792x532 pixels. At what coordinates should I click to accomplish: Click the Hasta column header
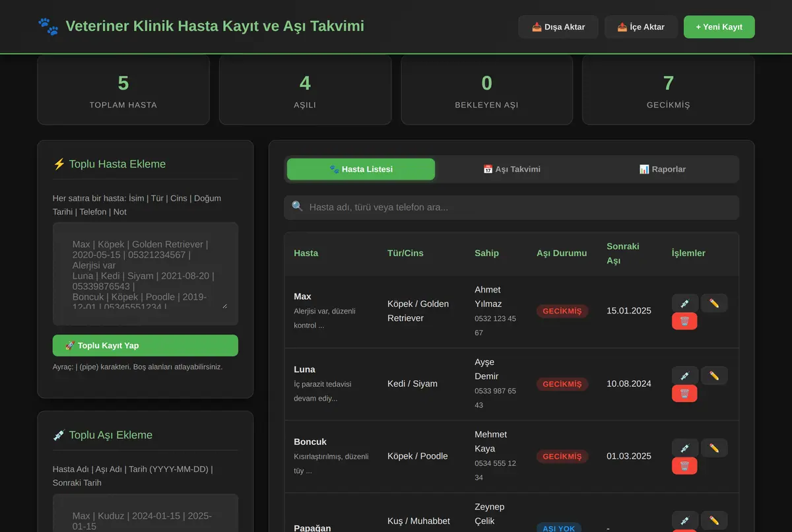coord(306,253)
